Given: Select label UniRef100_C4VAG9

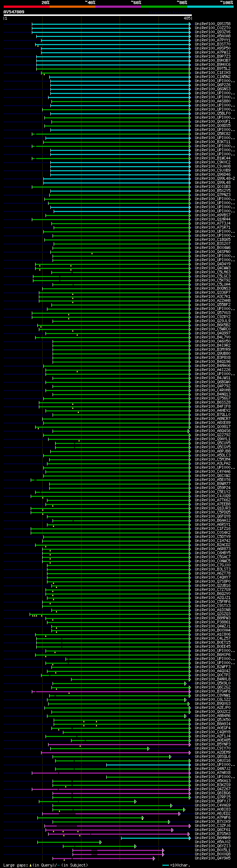Looking at the screenshot, I should pyautogui.click(x=213, y=805).
